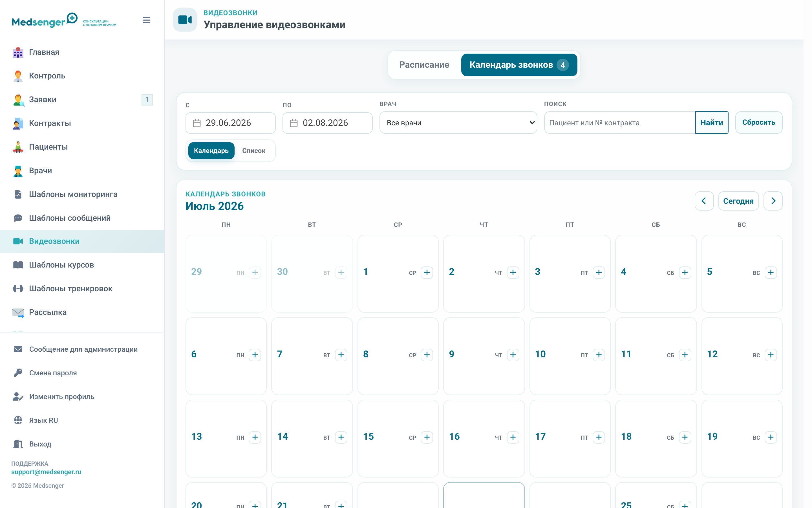Screen dimensions: 812x508
Task: Go to next month with right chevron
Action: click(x=773, y=201)
